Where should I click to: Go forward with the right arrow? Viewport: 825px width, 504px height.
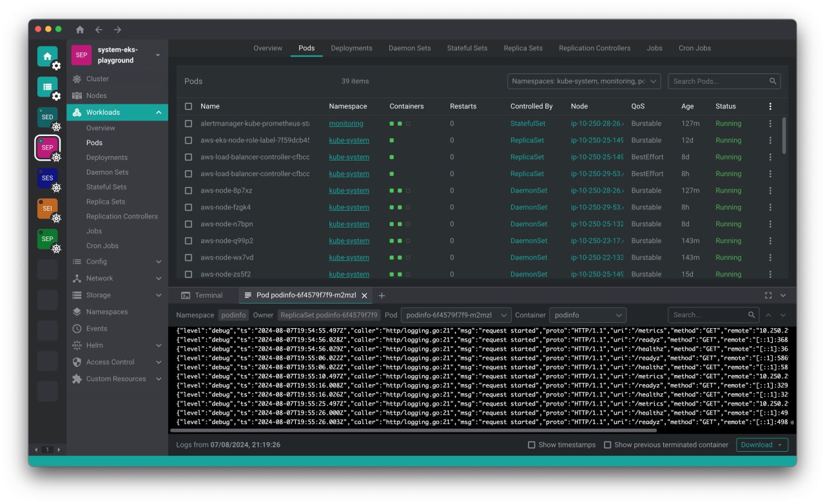click(x=117, y=30)
